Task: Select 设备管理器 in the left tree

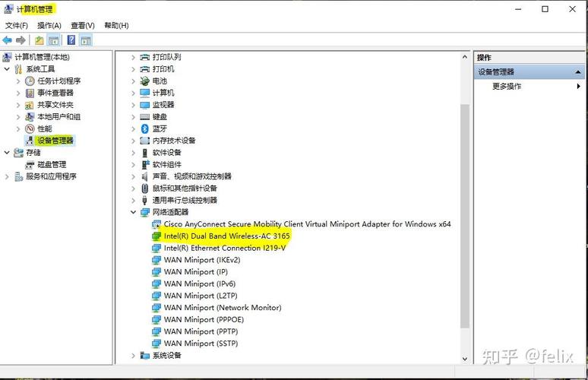Action: [55, 141]
